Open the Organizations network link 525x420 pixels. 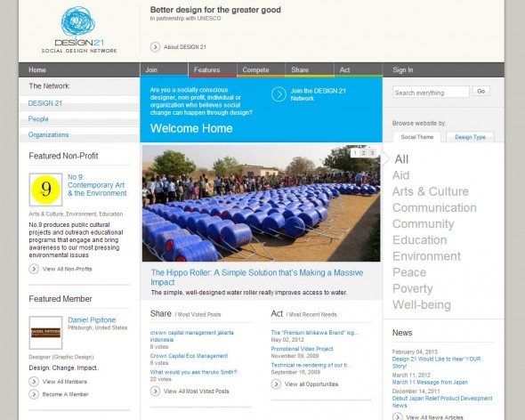tap(49, 134)
